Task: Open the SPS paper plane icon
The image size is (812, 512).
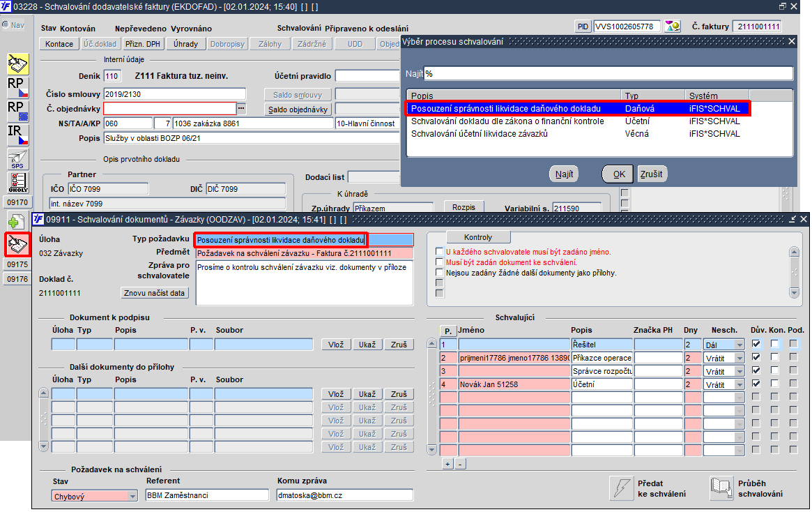Action: 18,159
